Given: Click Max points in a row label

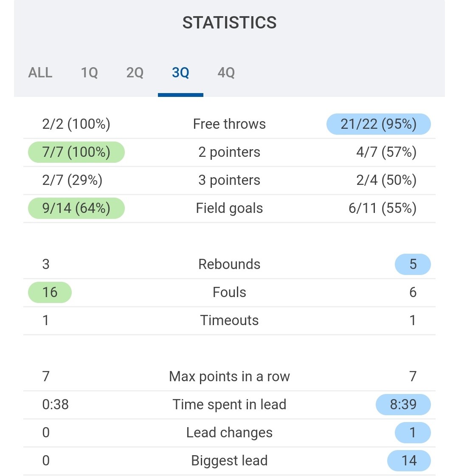Looking at the screenshot, I should tap(229, 377).
